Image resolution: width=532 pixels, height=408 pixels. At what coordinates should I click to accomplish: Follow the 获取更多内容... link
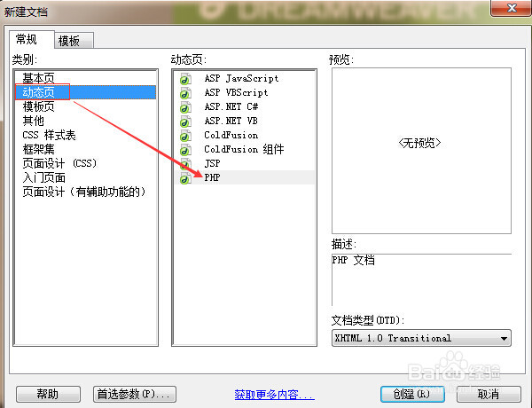274,395
